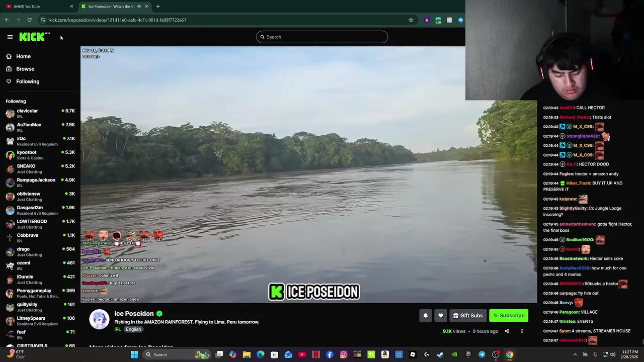Open Dasgasdm channel in sidebar

[40, 210]
